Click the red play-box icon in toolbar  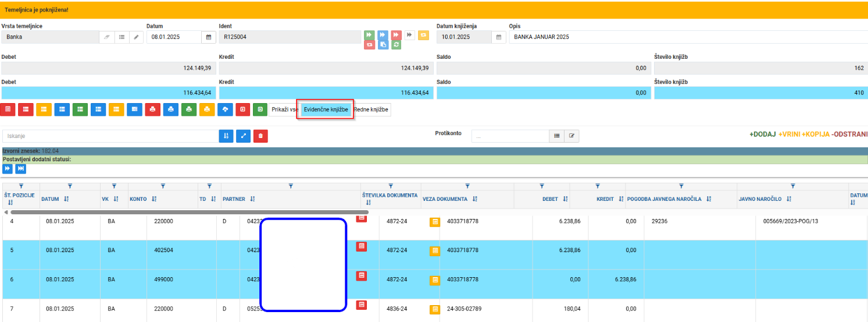[x=243, y=109]
